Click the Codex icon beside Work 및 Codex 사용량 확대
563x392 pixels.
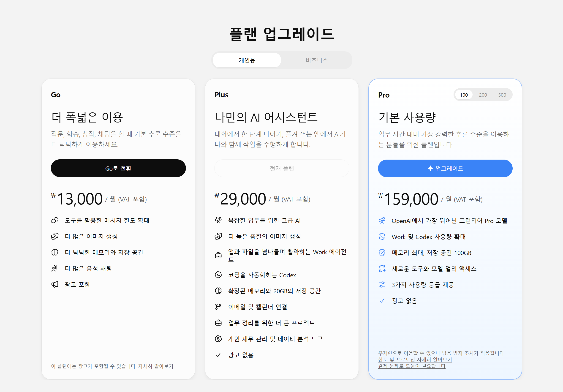382,237
